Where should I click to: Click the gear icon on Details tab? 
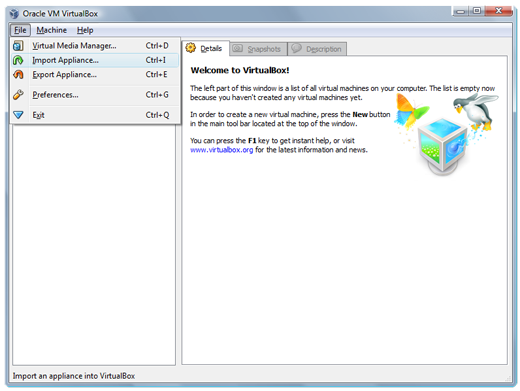point(191,48)
